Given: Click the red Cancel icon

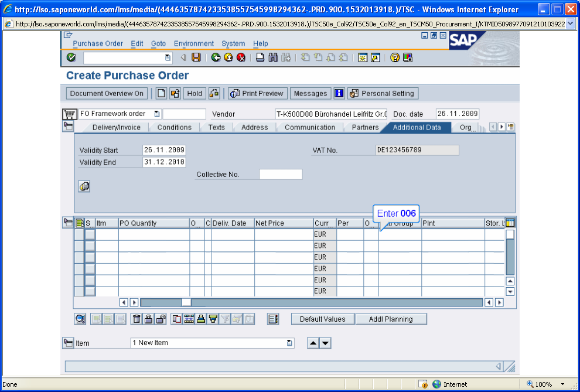Looking at the screenshot, I should 241,57.
